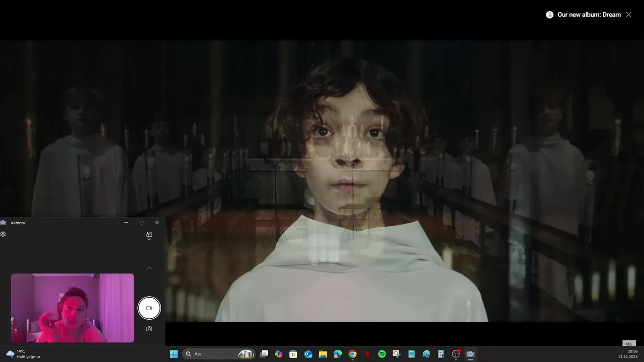Click the Kamera icon on the taskbar
Viewport: 644px width, 362px height.
[470, 354]
